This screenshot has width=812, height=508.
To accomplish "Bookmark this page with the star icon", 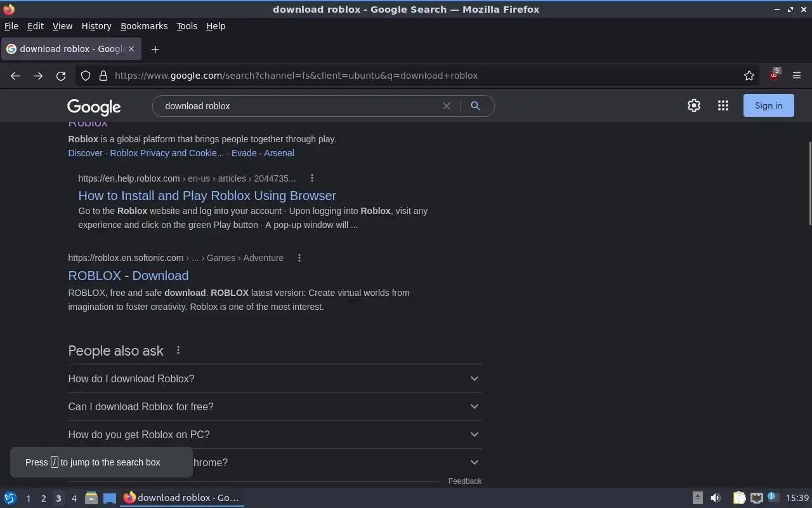I will coord(749,76).
